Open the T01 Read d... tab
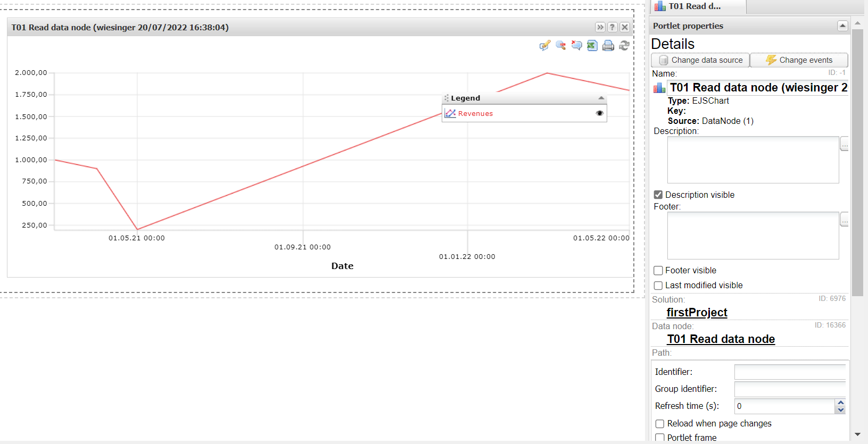Screen dimensions: 868x444 click(x=697, y=6)
